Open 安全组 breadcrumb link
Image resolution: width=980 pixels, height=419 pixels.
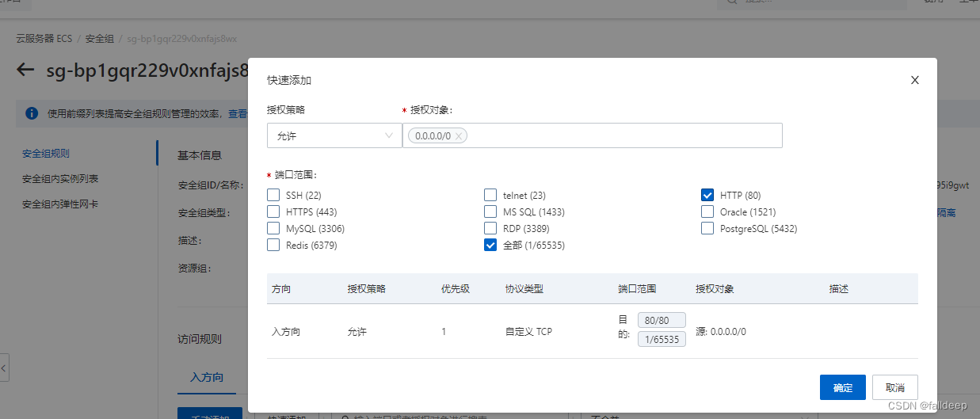pyautogui.click(x=100, y=39)
